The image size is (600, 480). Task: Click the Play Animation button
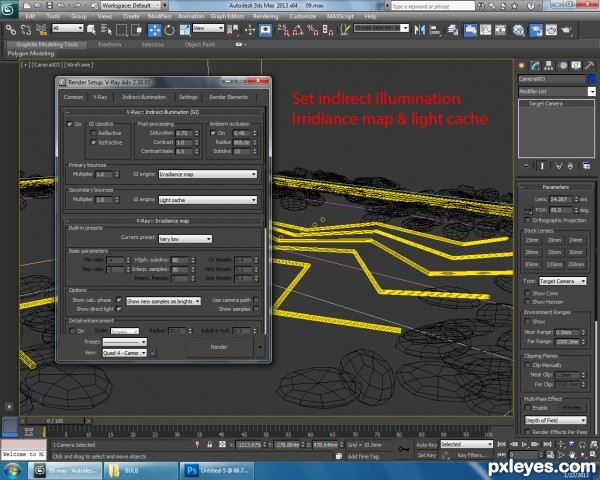click(x=524, y=444)
